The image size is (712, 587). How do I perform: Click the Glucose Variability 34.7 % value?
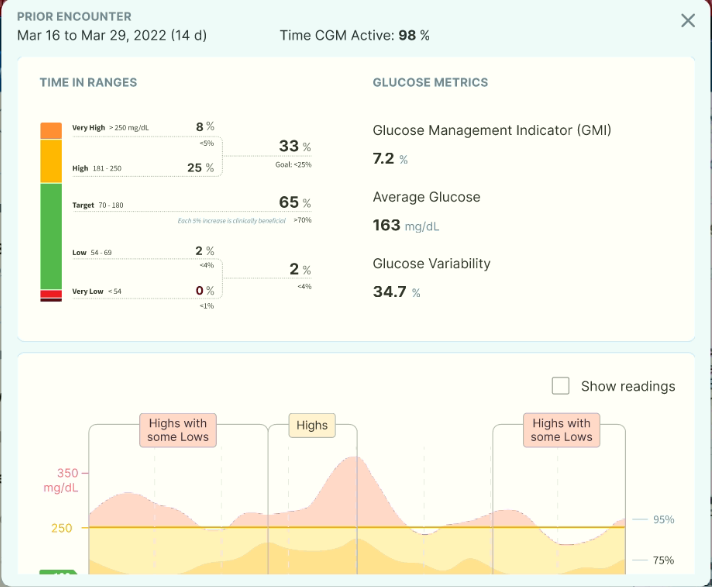click(396, 292)
